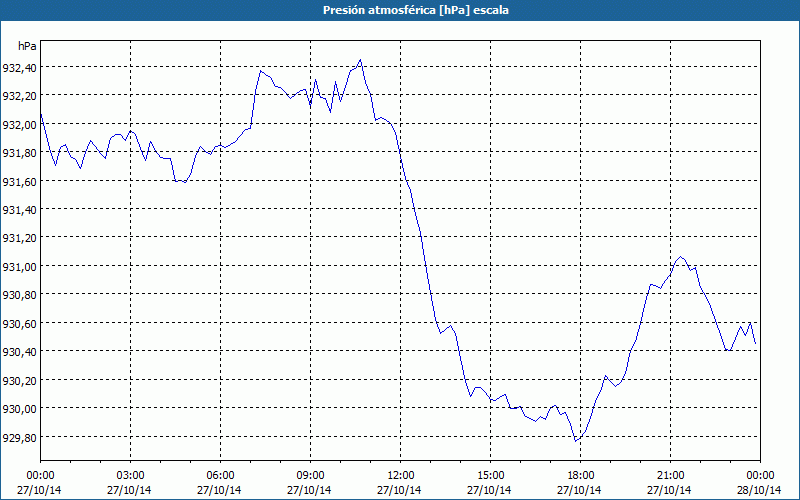Viewport: 800px width, 500px height.
Task: Click the chart title 'Presión atmosférica [hPa] escala'
Action: coord(416,10)
